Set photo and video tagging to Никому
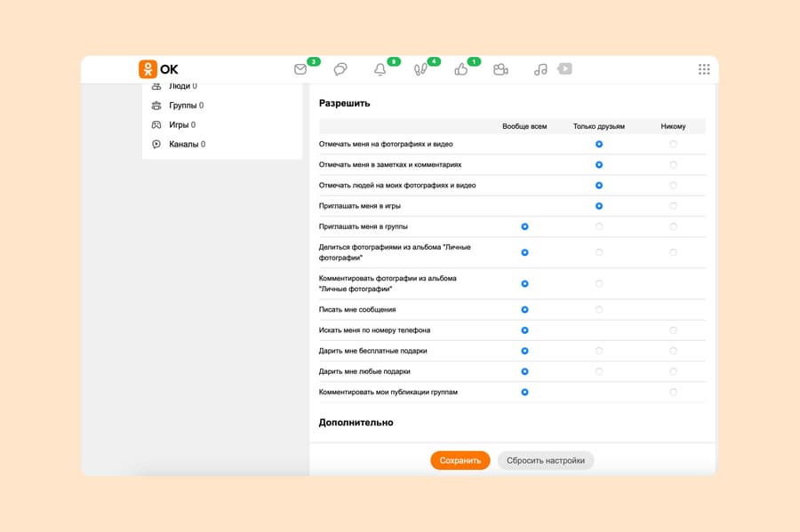 (x=673, y=144)
